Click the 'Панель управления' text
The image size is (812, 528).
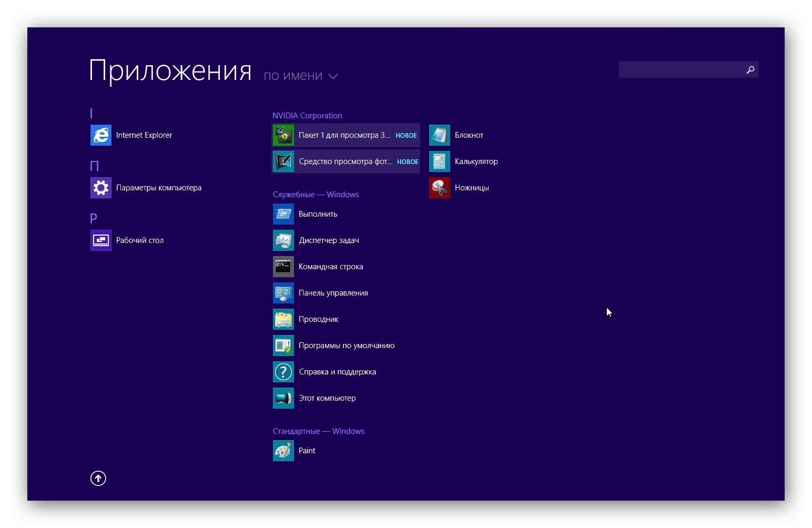(333, 293)
